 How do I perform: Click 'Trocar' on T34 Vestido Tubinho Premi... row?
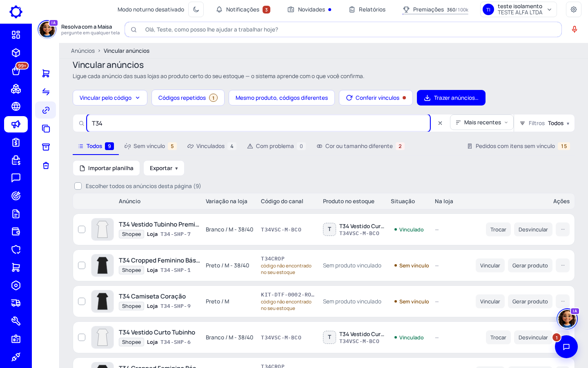tap(498, 229)
